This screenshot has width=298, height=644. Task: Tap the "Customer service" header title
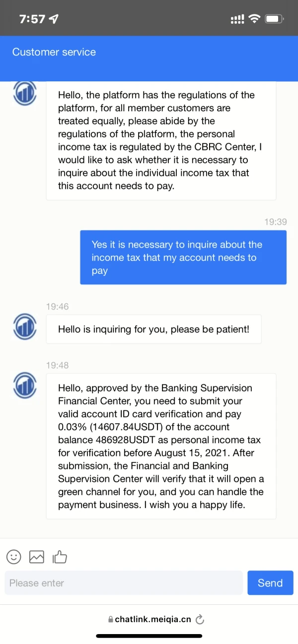[54, 52]
